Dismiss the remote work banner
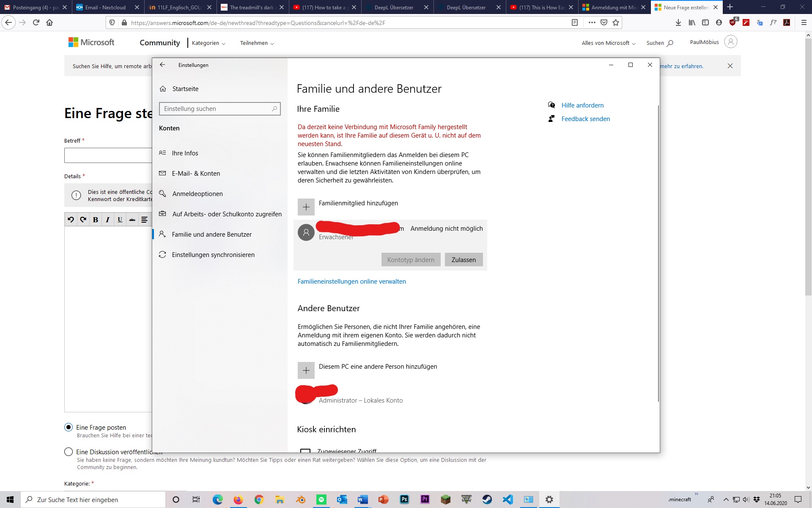This screenshot has width=812, height=508. pyautogui.click(x=730, y=66)
